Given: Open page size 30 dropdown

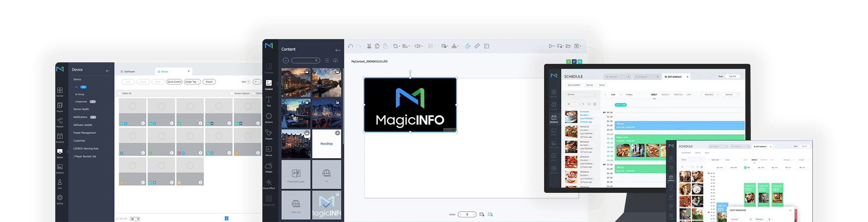Looking at the screenshot, I should (135, 219).
